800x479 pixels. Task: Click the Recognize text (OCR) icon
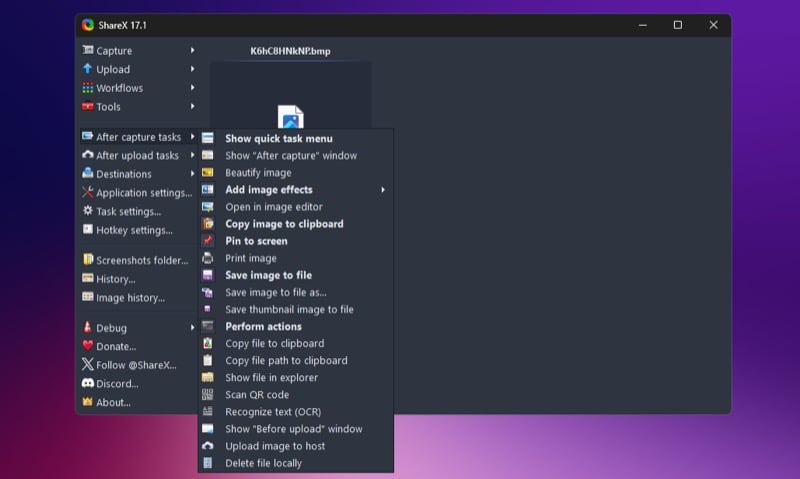(x=208, y=411)
